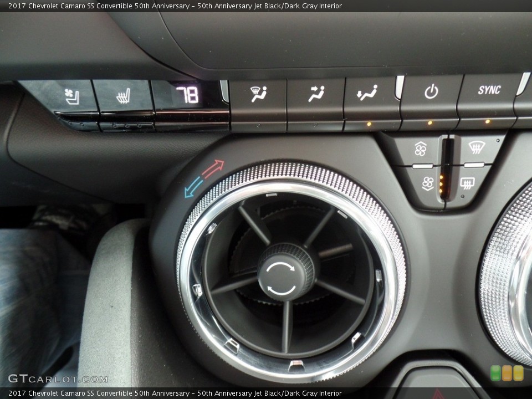Toggle the climate power button
This screenshot has height=399, width=532.
[x=431, y=91]
